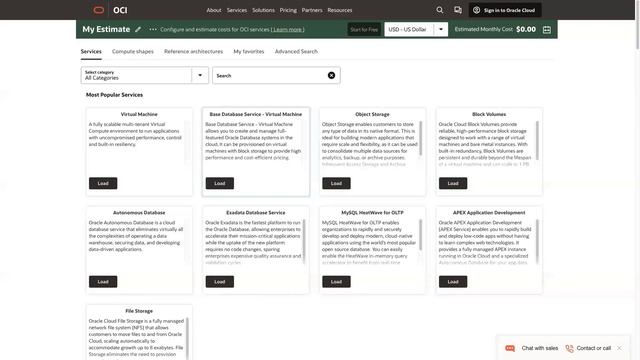Click the APEX Application Development title
The image size is (640, 360).
click(489, 213)
